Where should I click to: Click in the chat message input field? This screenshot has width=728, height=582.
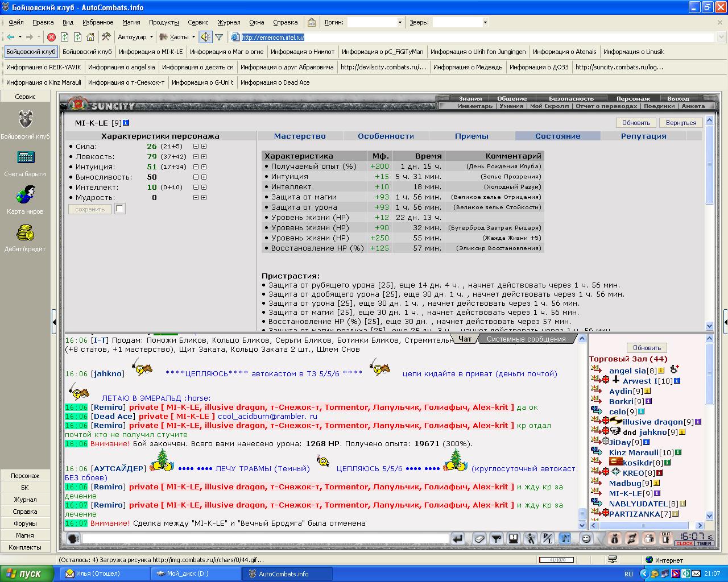[x=265, y=538]
